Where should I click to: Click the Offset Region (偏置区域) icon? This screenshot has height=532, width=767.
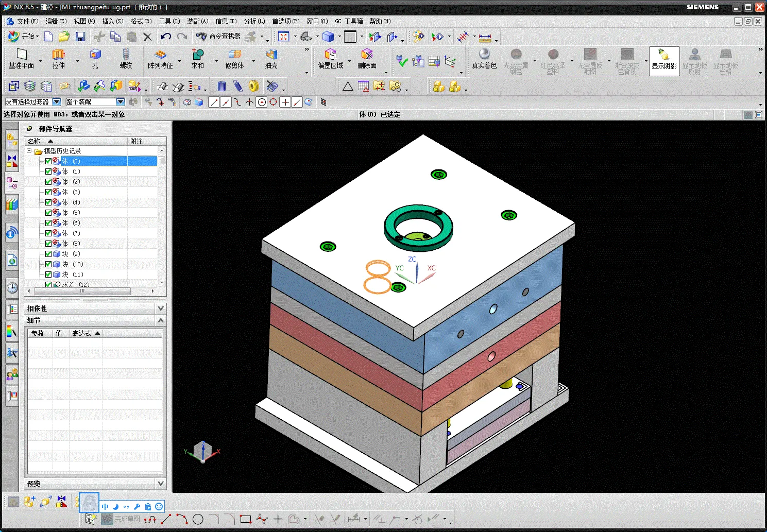pos(330,55)
